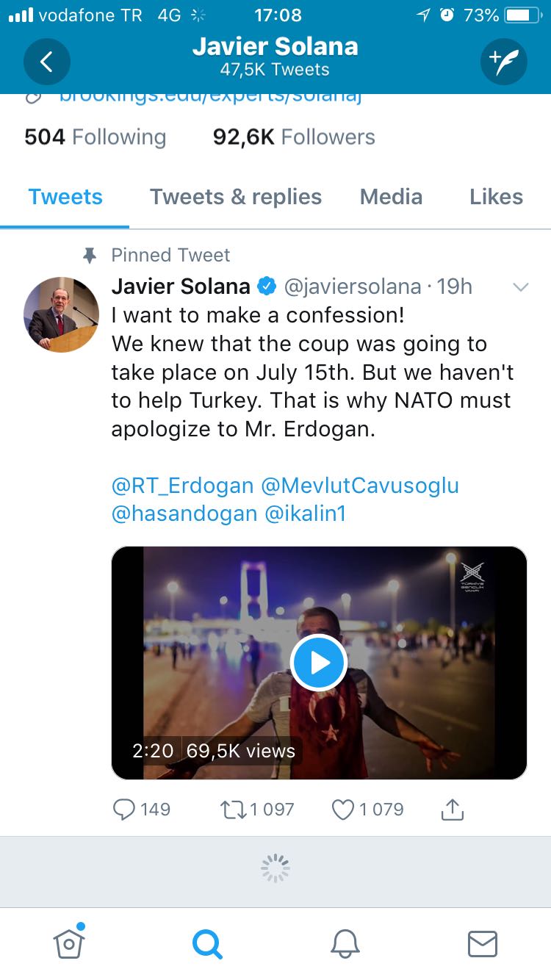
Task: Go to the Home timeline icon
Action: tap(69, 943)
